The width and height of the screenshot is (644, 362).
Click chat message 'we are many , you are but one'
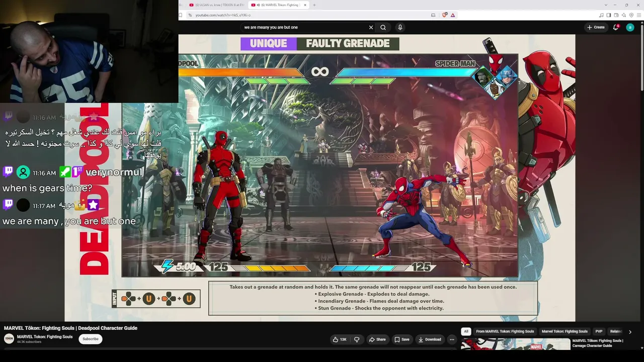pyautogui.click(x=69, y=221)
